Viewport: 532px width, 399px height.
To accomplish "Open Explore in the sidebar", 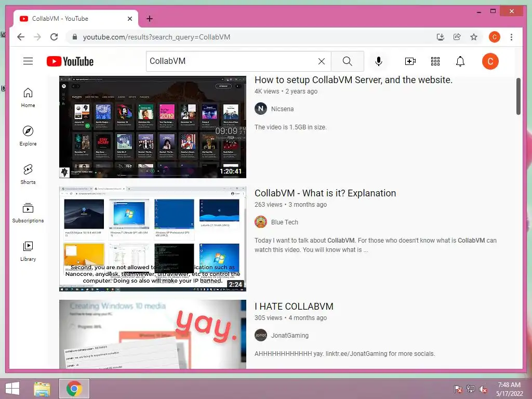I will click(x=28, y=136).
